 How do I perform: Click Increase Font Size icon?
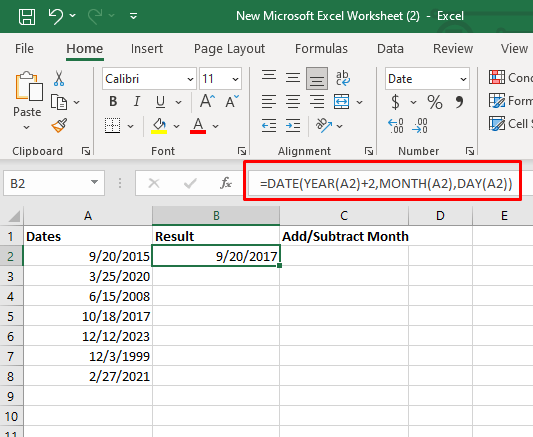click(x=207, y=101)
